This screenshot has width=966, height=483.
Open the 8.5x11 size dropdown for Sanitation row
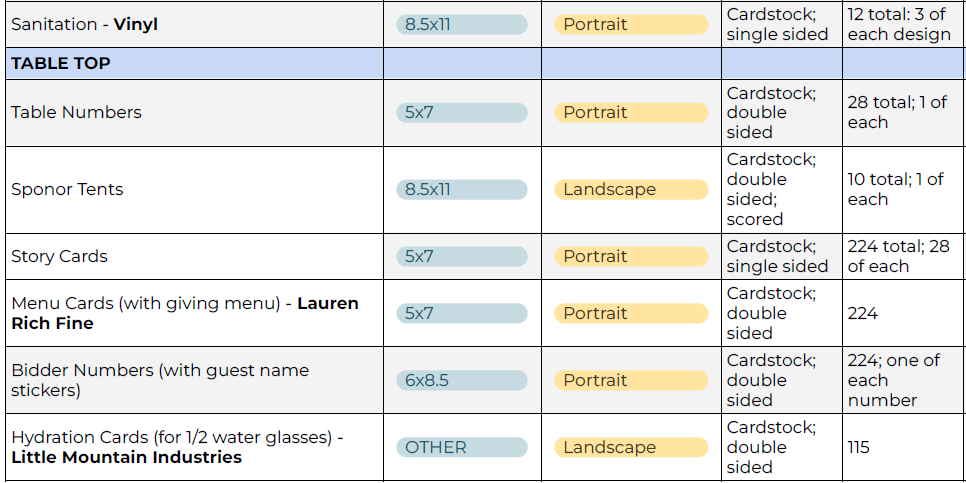click(461, 24)
